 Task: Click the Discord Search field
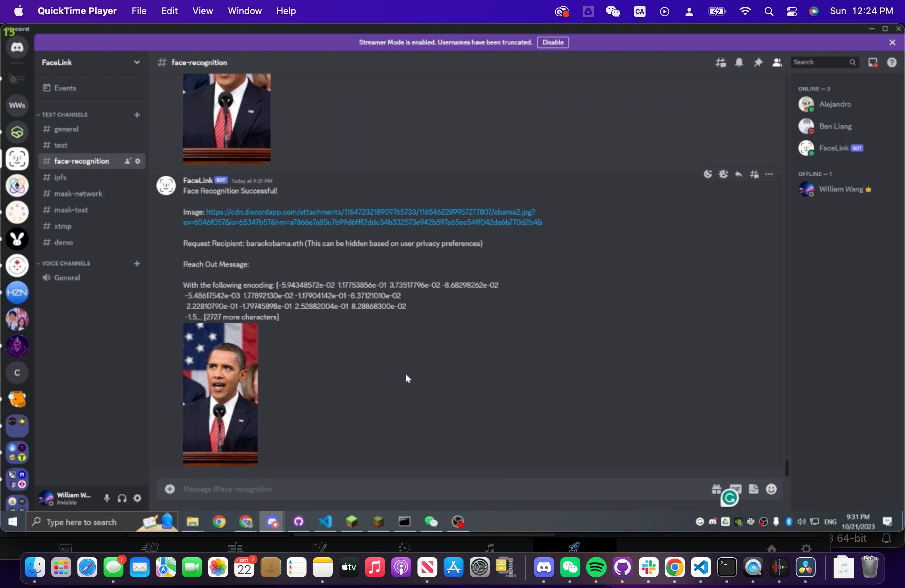[x=824, y=62]
